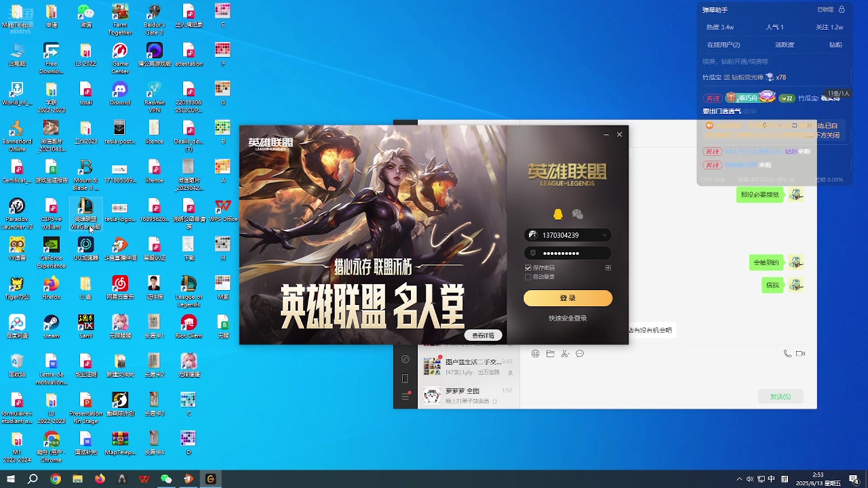Open Paradox Launcher v2 shortcut
Image resolution: width=868 pixels, height=488 pixels.
[17, 213]
